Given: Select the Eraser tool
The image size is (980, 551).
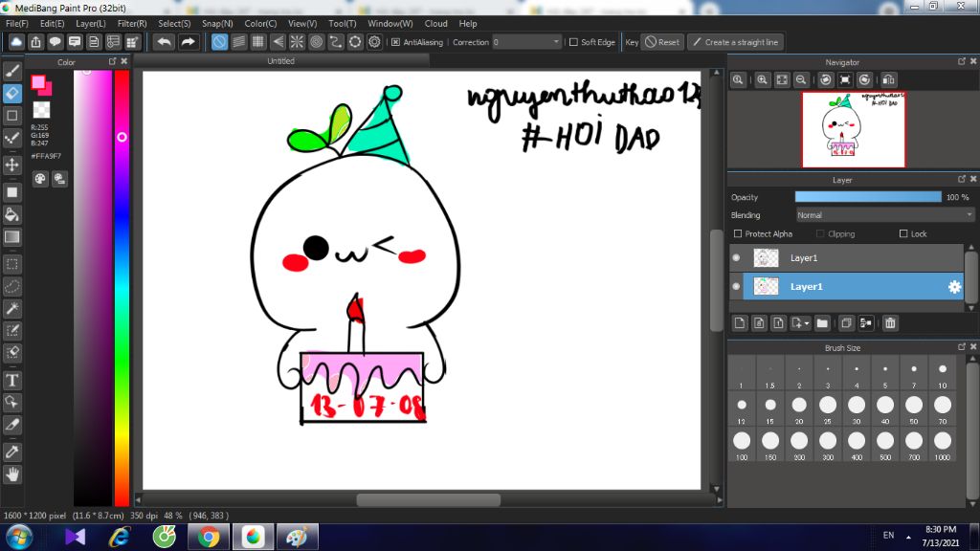Looking at the screenshot, I should pyautogui.click(x=11, y=94).
